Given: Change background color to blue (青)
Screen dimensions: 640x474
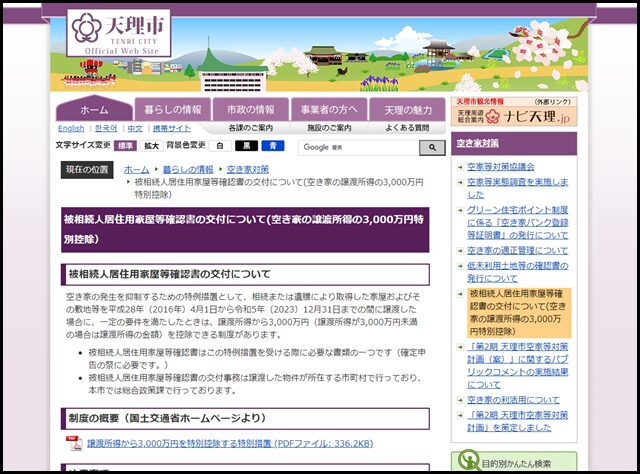Looking at the screenshot, I should pyautogui.click(x=273, y=146).
